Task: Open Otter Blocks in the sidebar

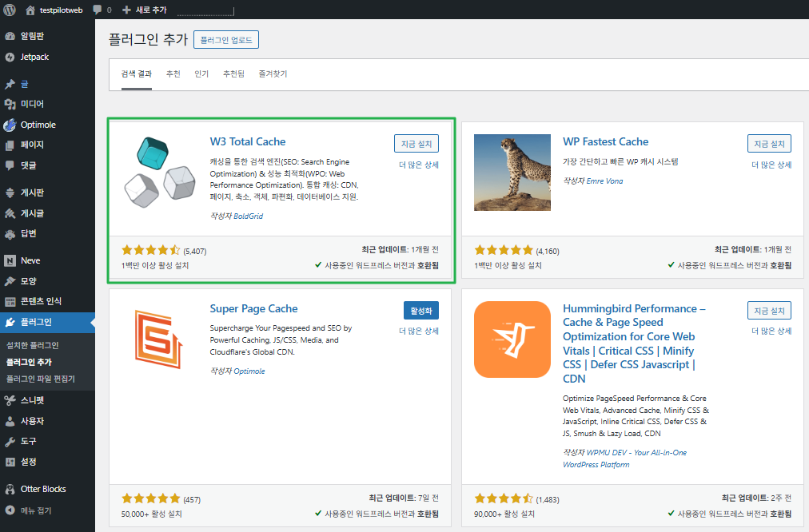Action: point(43,489)
